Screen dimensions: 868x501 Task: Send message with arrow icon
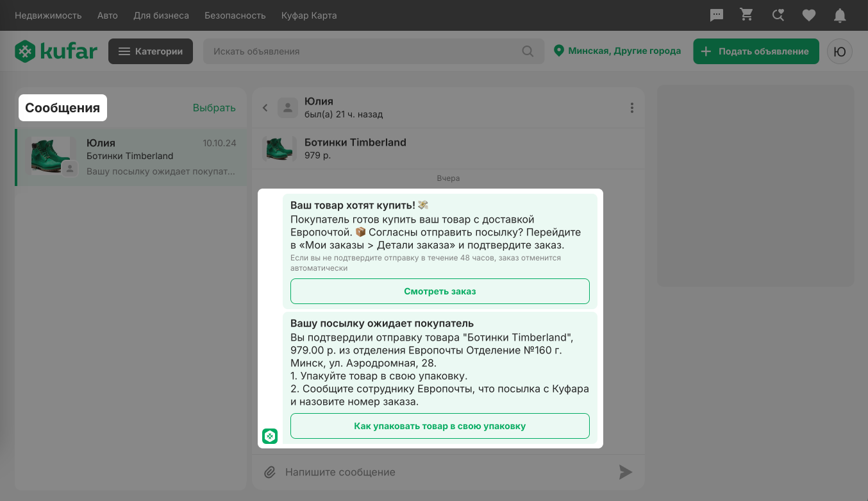pos(626,472)
